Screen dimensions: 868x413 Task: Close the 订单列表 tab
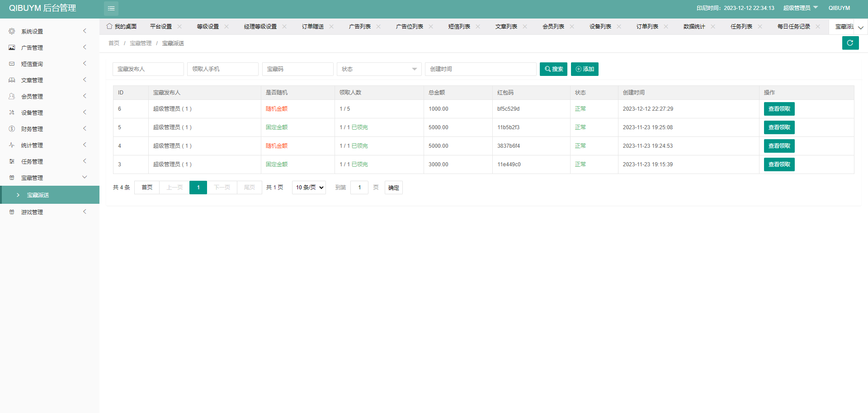tap(666, 27)
